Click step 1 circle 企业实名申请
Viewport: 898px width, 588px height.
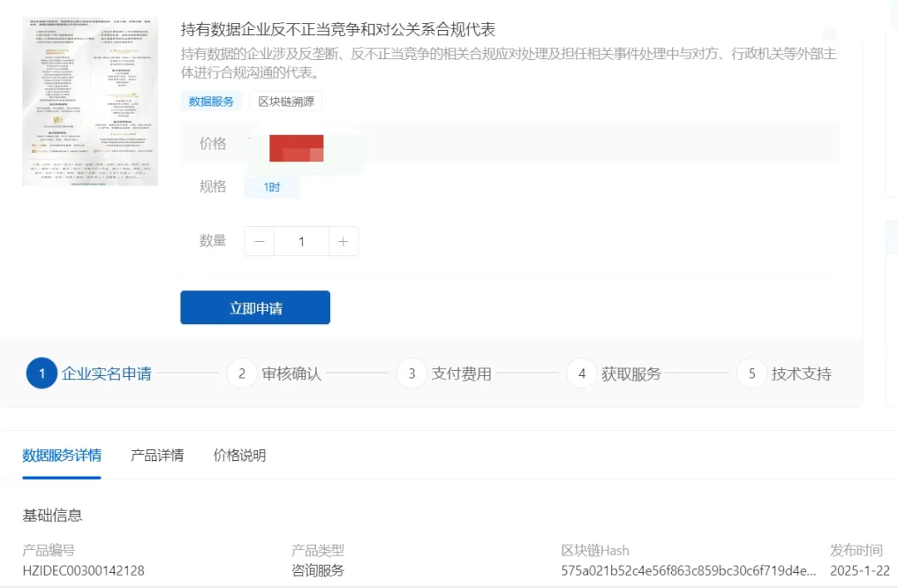[41, 373]
